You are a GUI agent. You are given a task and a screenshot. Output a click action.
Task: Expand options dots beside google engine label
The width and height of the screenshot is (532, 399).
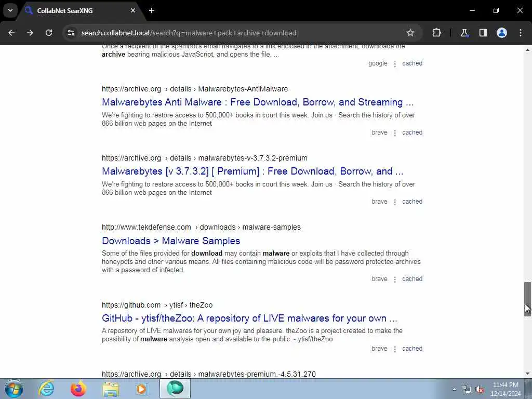(395, 64)
